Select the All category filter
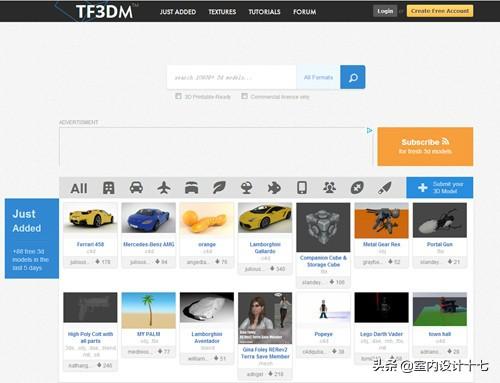The width and height of the screenshot is (500, 383). [x=79, y=188]
